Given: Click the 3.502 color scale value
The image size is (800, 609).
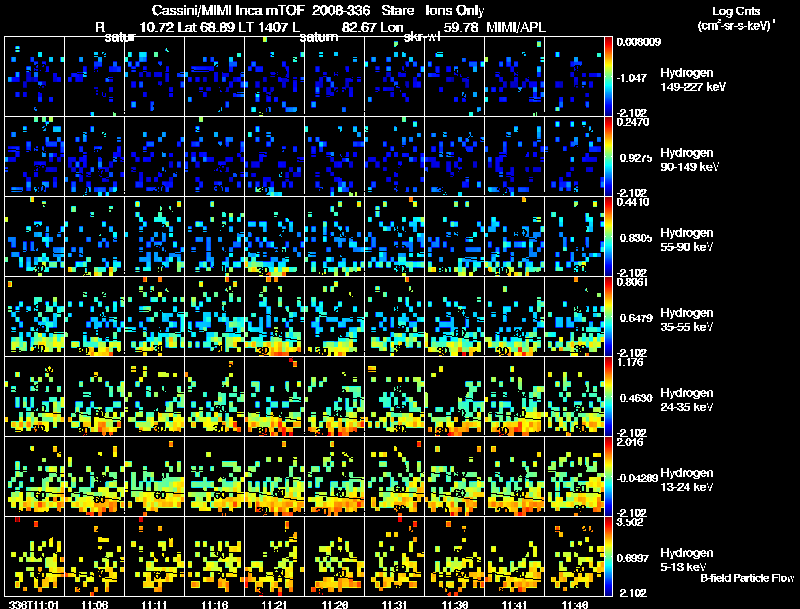Looking at the screenshot, I should click(630, 522).
